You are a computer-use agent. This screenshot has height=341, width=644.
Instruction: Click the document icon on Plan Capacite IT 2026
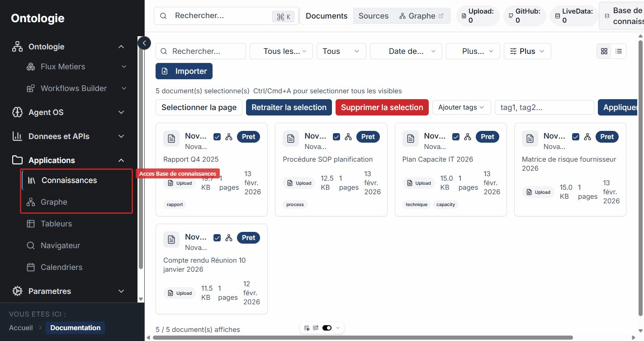coord(410,138)
